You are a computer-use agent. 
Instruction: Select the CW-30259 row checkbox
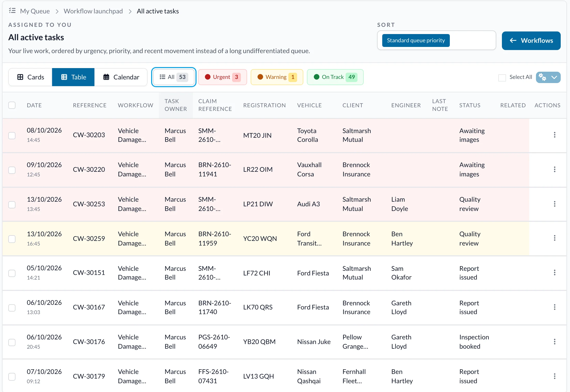coord(12,239)
